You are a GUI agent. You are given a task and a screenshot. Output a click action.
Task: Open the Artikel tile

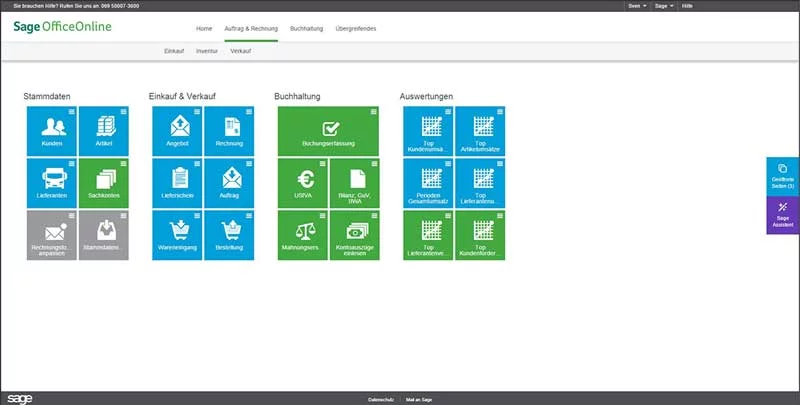(104, 131)
